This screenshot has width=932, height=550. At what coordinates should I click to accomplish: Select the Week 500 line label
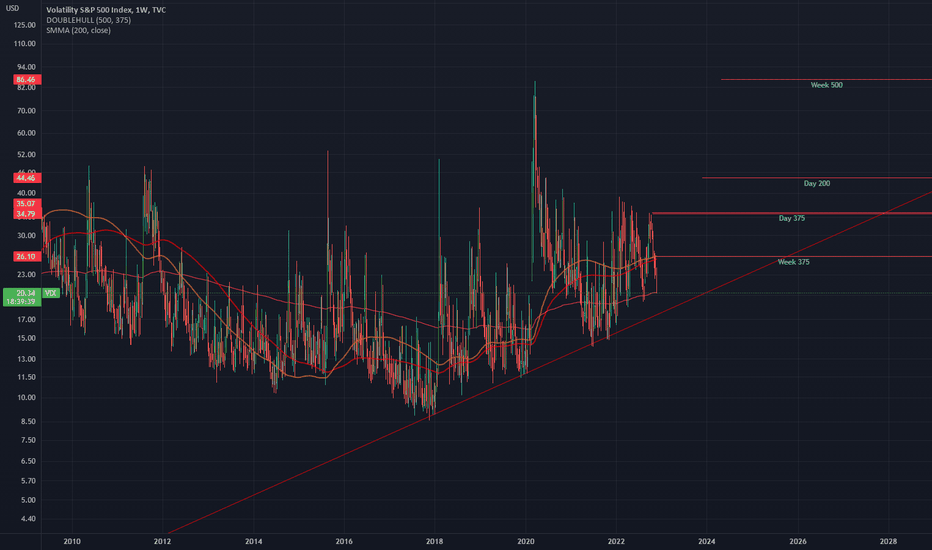tap(826, 85)
